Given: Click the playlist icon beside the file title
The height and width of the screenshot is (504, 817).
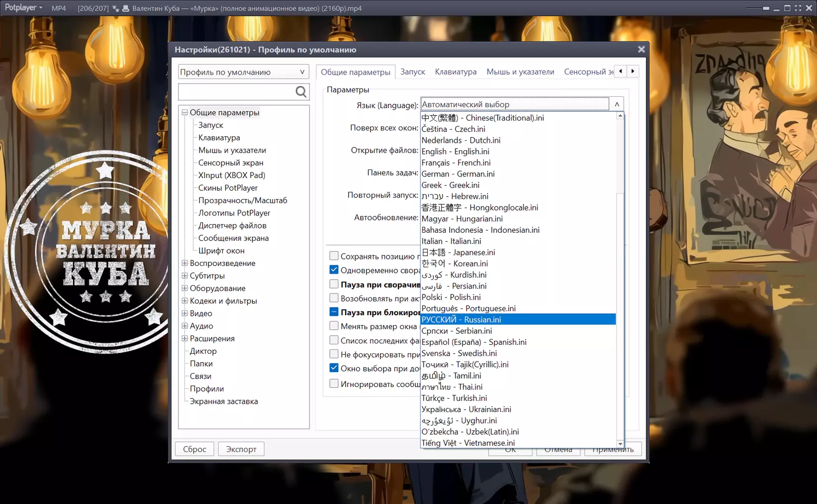Looking at the screenshot, I should (126, 8).
